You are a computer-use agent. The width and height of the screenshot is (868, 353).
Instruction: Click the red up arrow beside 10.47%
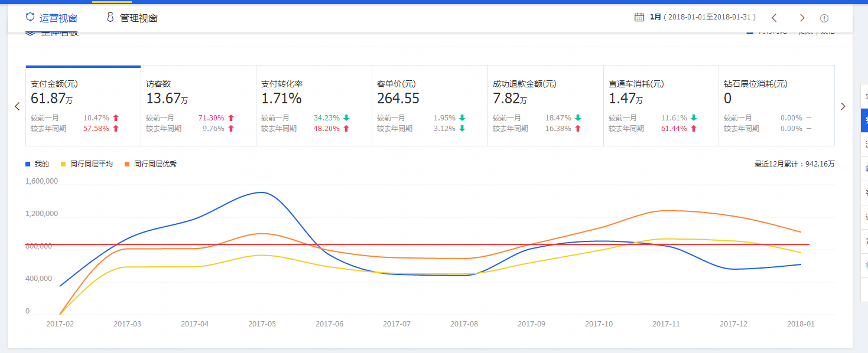[x=115, y=118]
